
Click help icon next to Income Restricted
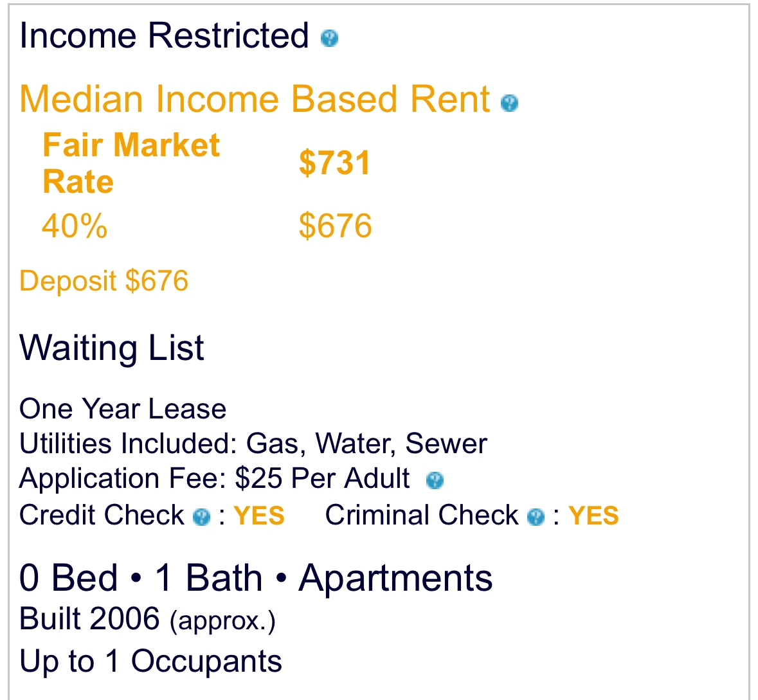click(x=329, y=38)
